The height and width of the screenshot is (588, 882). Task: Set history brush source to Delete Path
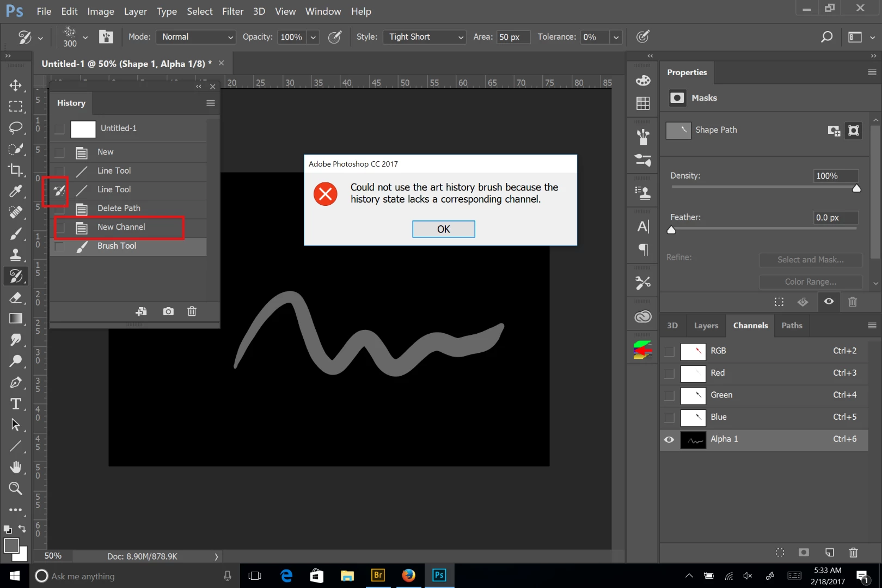pyautogui.click(x=59, y=209)
